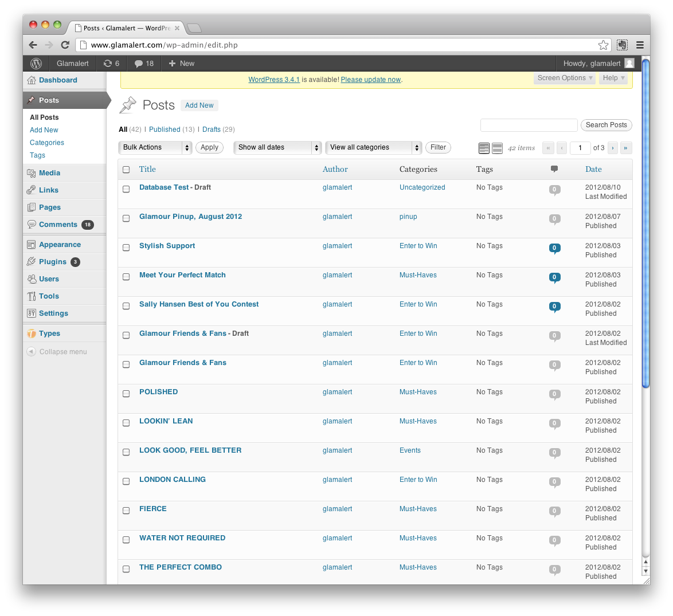The width and height of the screenshot is (673, 616).
Task: Reload the page with the refresh icon
Action: click(x=65, y=45)
